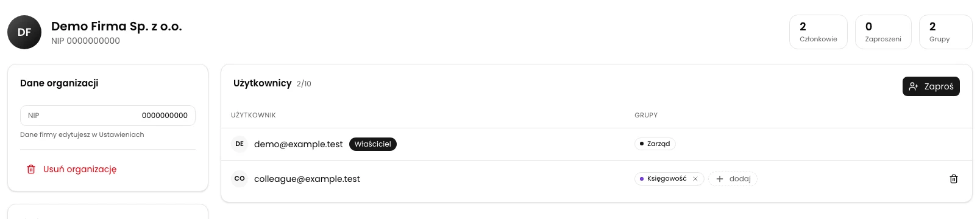Click the DF organization avatar
Screen dimensions: 980x219
pyautogui.click(x=24, y=32)
